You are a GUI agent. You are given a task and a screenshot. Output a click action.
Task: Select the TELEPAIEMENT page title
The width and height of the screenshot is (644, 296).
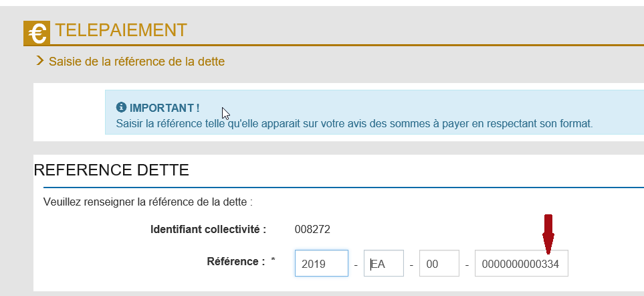tap(121, 30)
